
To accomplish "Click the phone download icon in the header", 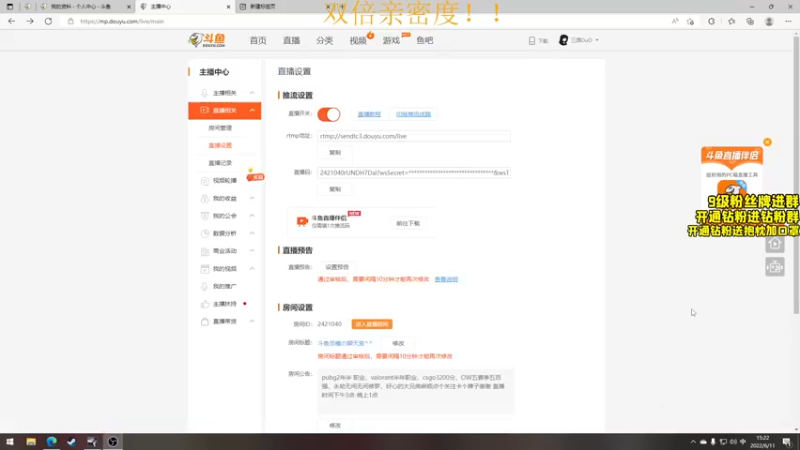I will pos(532,40).
